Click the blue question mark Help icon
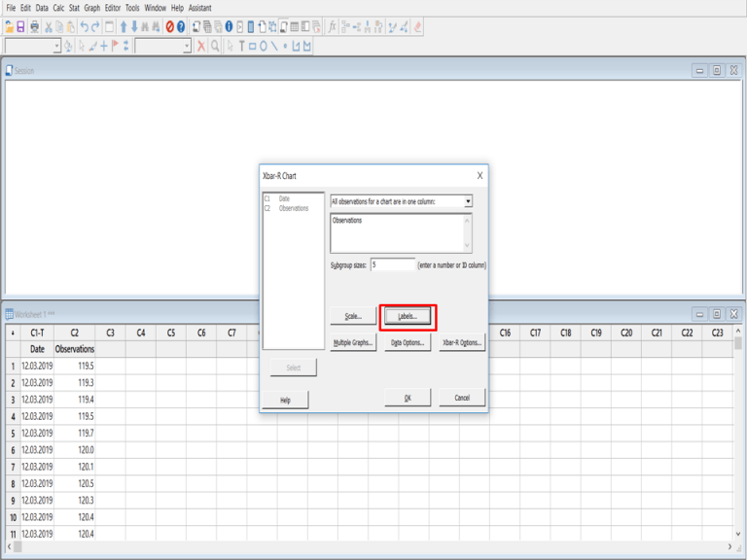The height and width of the screenshot is (560, 747). (x=181, y=26)
